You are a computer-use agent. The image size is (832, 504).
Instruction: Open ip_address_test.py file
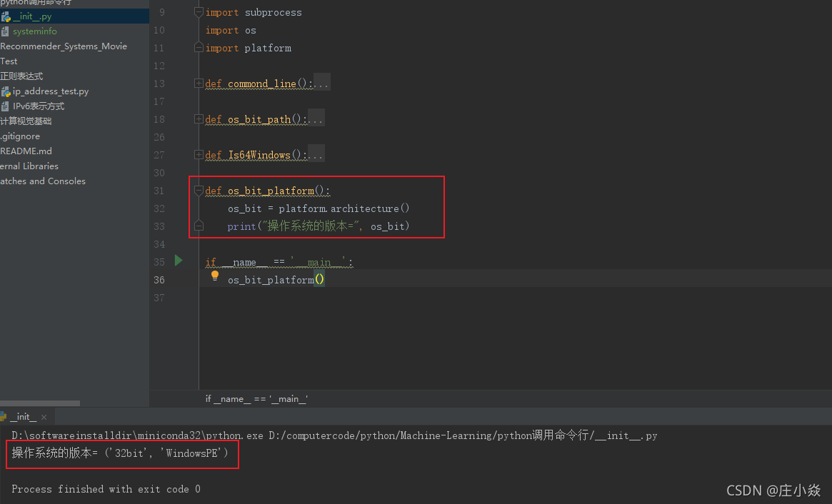(x=51, y=91)
